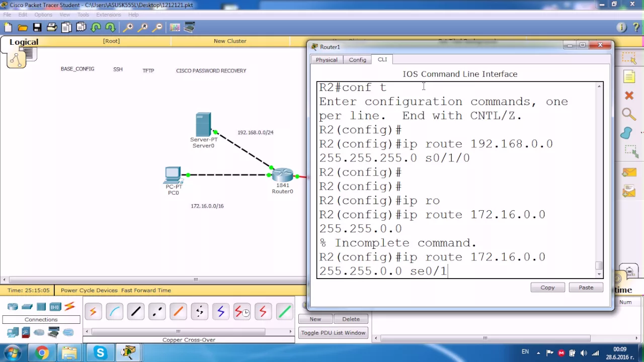Open the Options menu
The image size is (644, 362).
pos(43,15)
